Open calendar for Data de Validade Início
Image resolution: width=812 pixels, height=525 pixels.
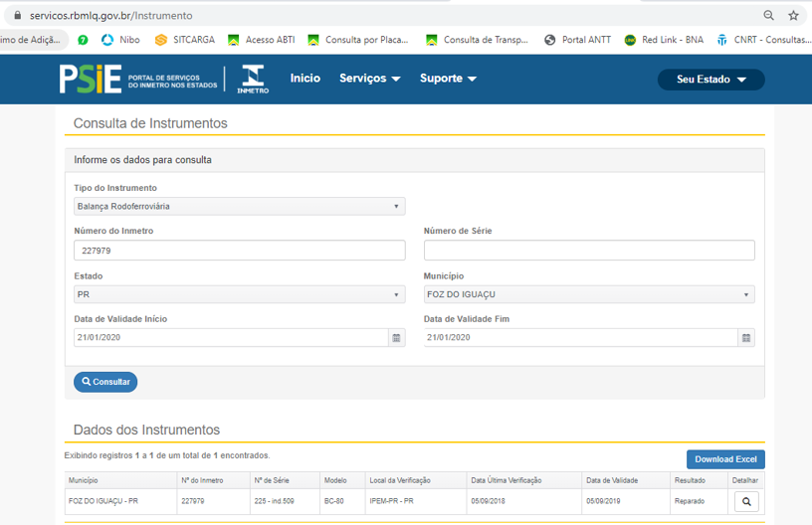point(396,338)
